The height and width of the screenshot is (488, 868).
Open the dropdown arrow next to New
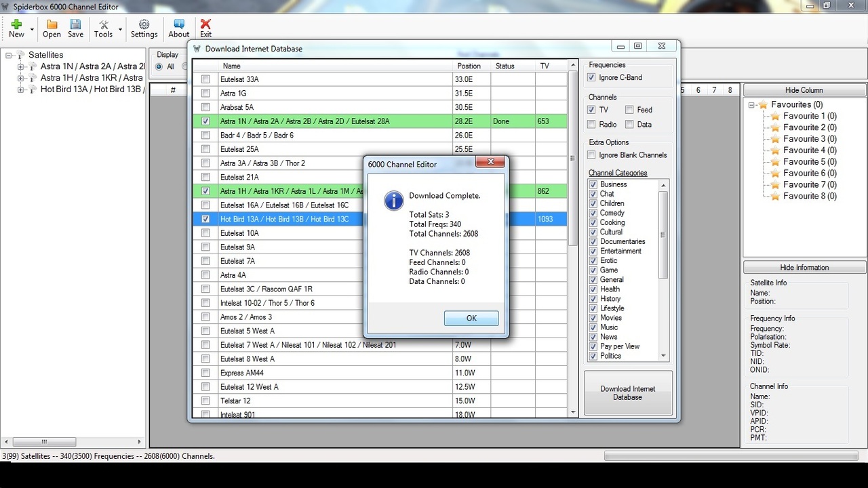pyautogui.click(x=32, y=30)
